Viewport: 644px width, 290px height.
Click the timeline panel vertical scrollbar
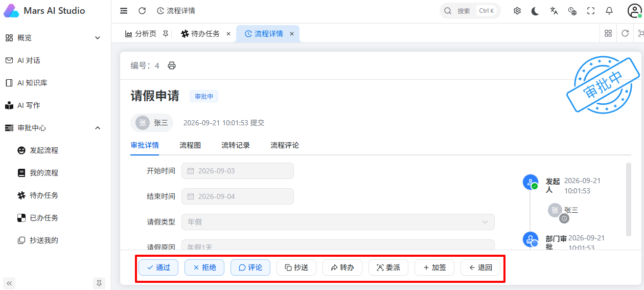[x=628, y=199]
